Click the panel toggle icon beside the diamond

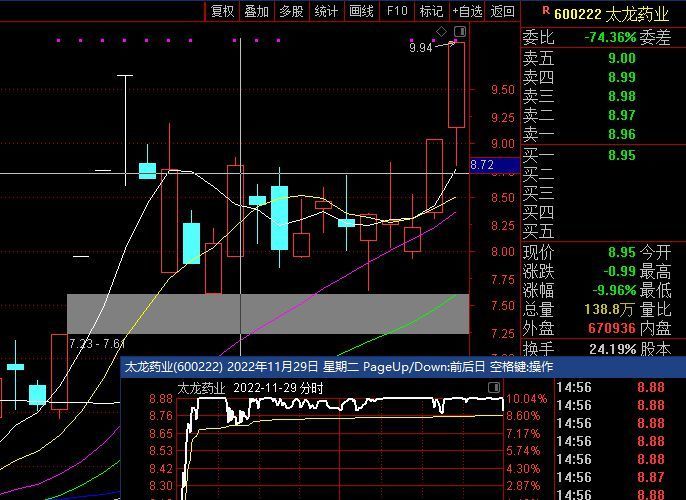point(459,32)
